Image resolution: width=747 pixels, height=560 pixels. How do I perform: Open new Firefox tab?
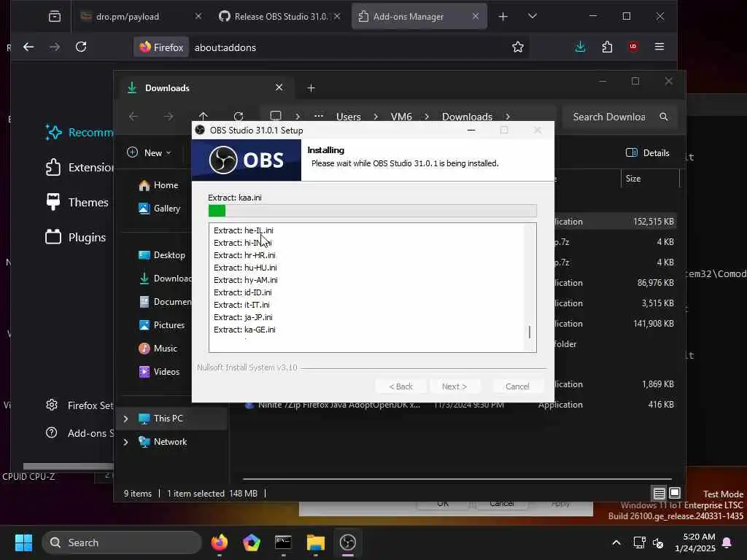tap(503, 17)
